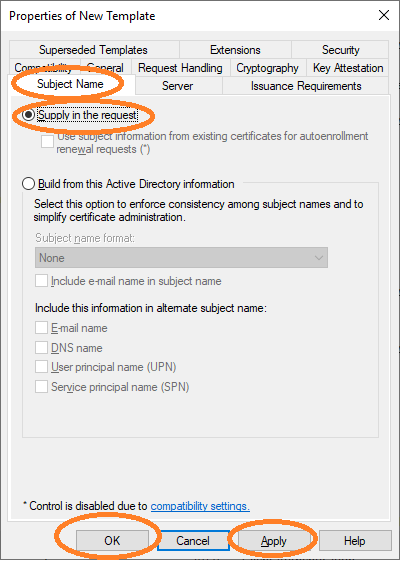
Task: Close the Properties of New Template dialog
Action: [x=384, y=15]
